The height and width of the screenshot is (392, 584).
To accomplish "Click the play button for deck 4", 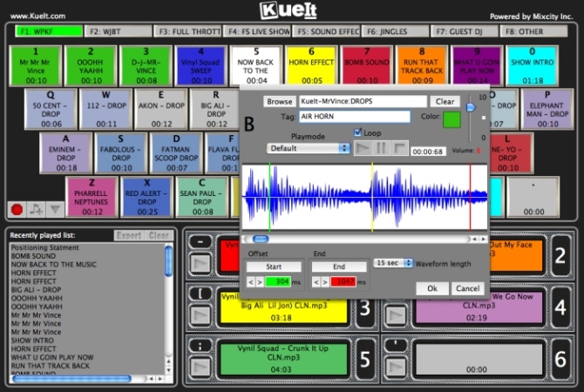I will coord(396,315).
